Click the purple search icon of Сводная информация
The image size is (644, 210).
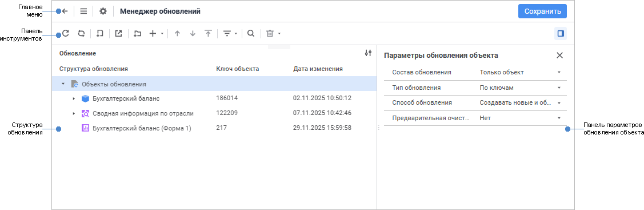[x=85, y=113]
